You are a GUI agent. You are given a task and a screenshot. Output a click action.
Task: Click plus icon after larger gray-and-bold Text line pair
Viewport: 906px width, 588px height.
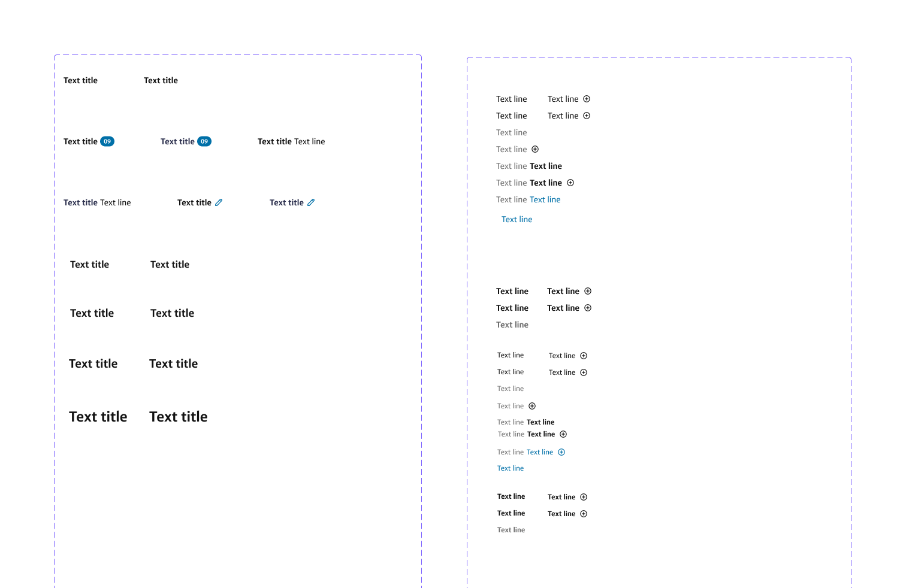click(x=570, y=183)
